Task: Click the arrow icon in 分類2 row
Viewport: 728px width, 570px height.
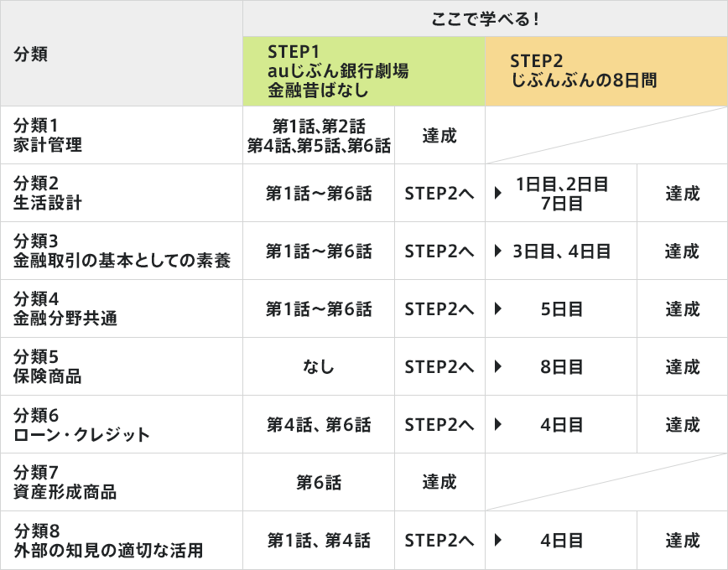Action: [x=498, y=193]
